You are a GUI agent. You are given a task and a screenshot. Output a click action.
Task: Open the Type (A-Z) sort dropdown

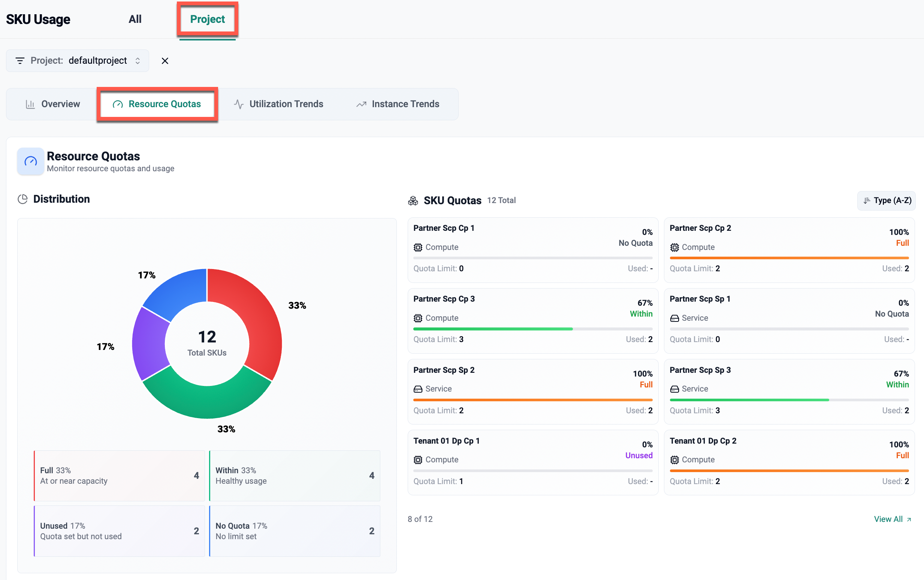[887, 200]
